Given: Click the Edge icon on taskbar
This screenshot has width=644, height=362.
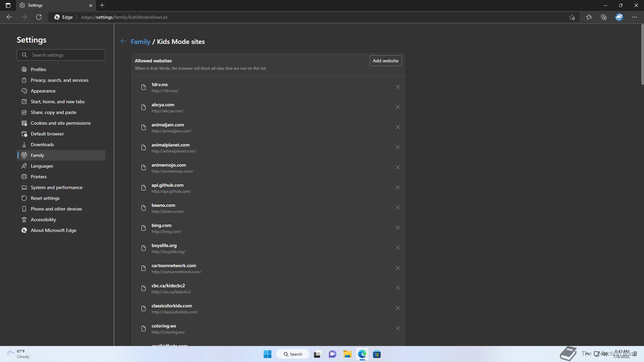Looking at the screenshot, I should 362,354.
